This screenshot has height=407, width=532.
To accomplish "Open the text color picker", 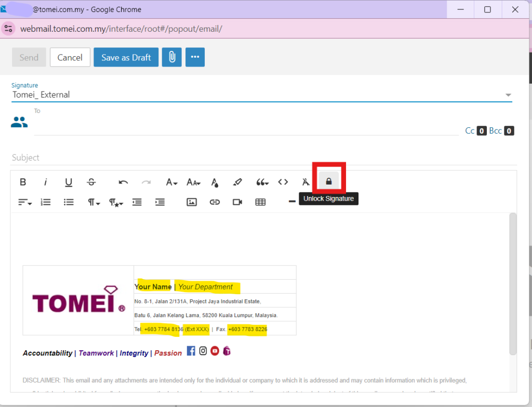I will [215, 182].
